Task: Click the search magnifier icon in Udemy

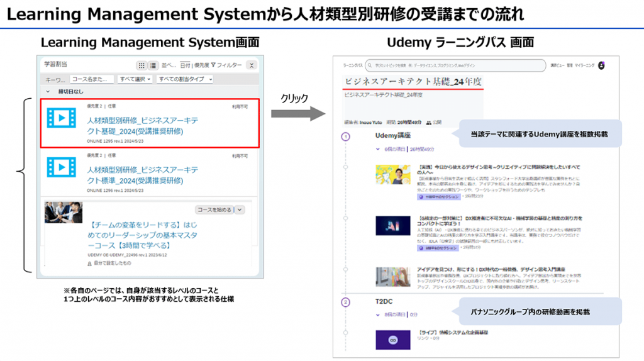Action: [370, 65]
